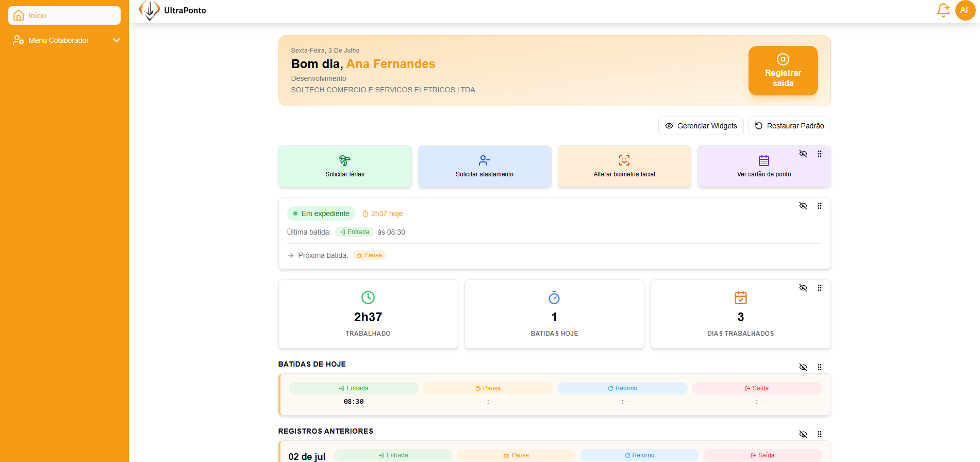Click the Saída pill in Batidas de Hoje
980x462 pixels.
click(757, 388)
